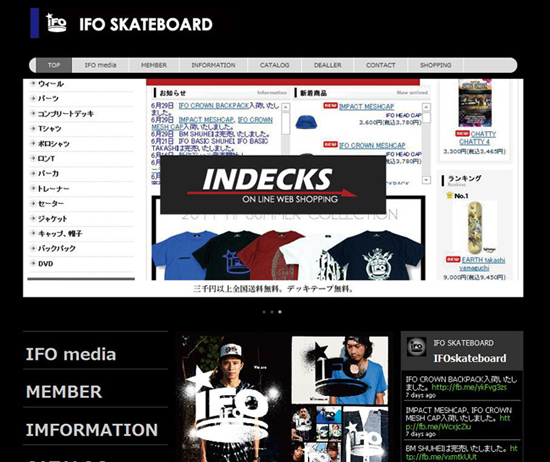Click the No.1 ranking skateboard deck image
The height and width of the screenshot is (462, 550).
(475, 228)
